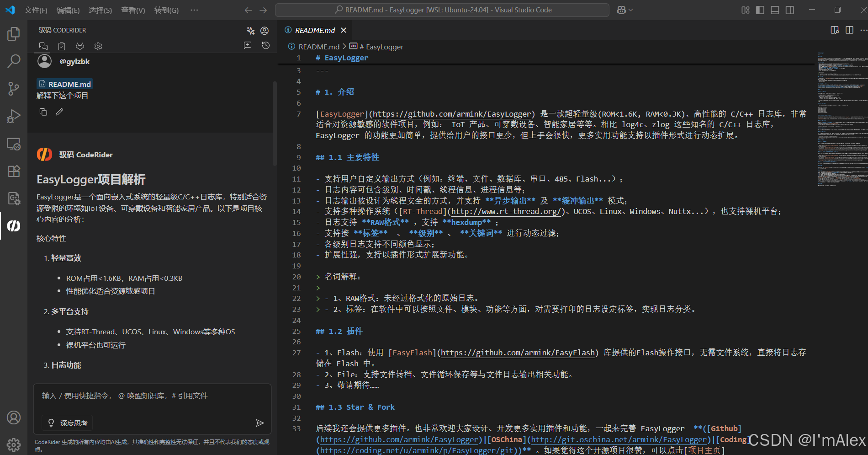Select the README.md editor tab
Viewport: 868px width, 455px height.
tap(314, 30)
